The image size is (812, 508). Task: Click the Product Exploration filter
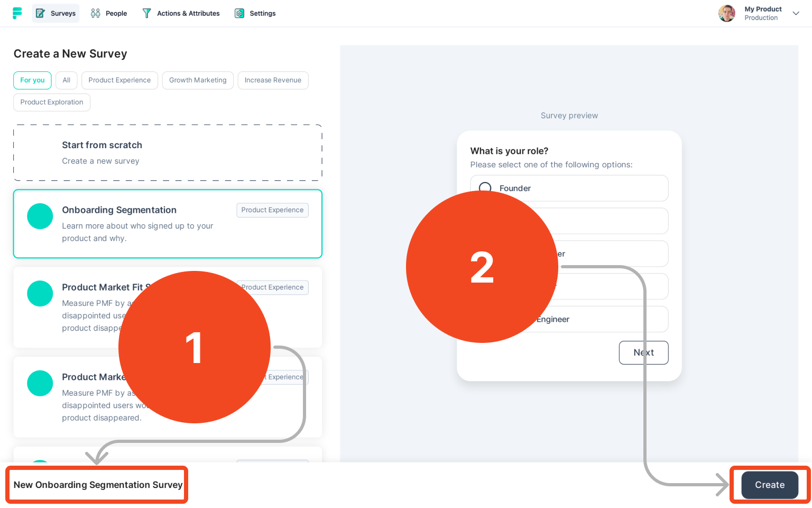coord(51,102)
